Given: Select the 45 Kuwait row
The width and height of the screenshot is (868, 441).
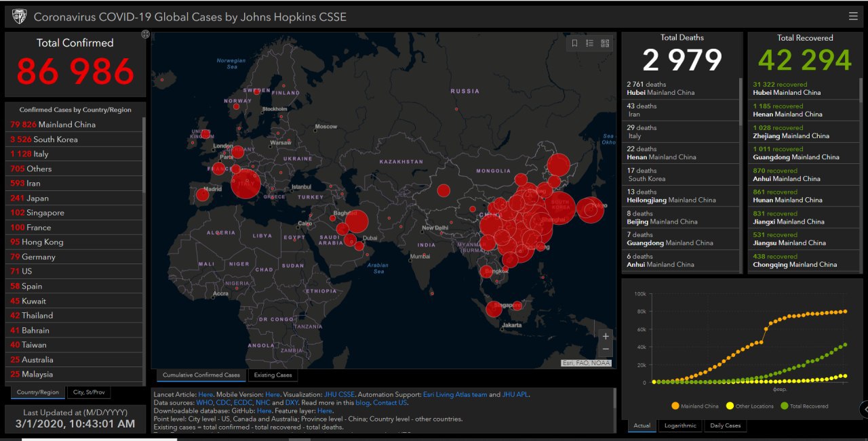Looking at the screenshot, I should 75,301.
